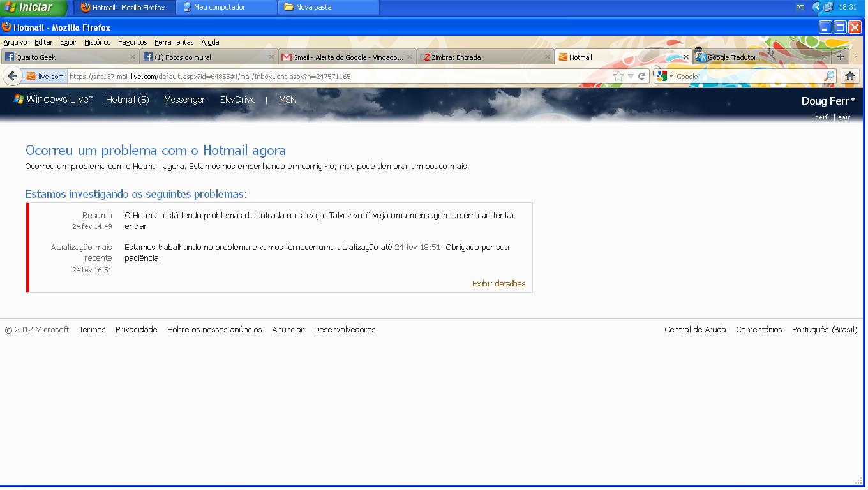
Task: Open the Arquivo menu
Action: point(15,42)
